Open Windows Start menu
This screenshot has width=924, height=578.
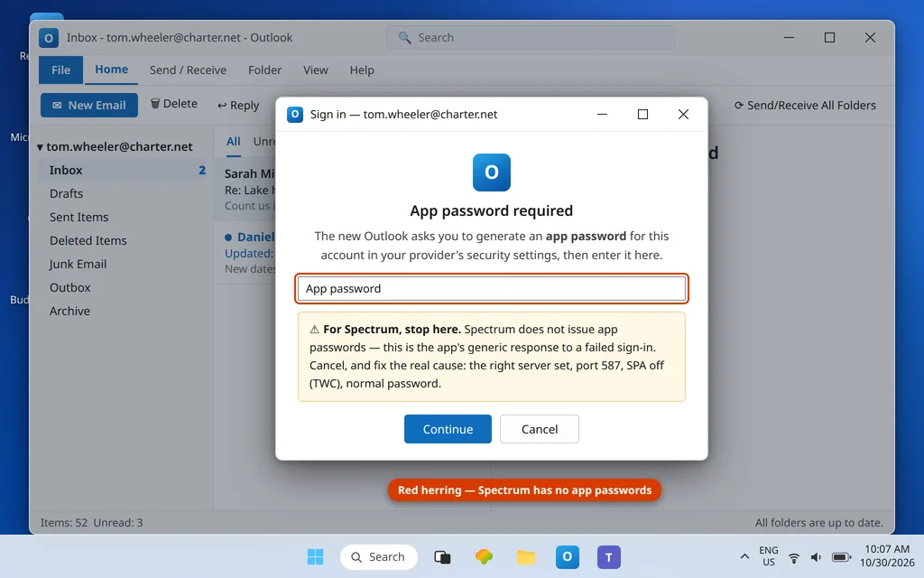(x=315, y=556)
